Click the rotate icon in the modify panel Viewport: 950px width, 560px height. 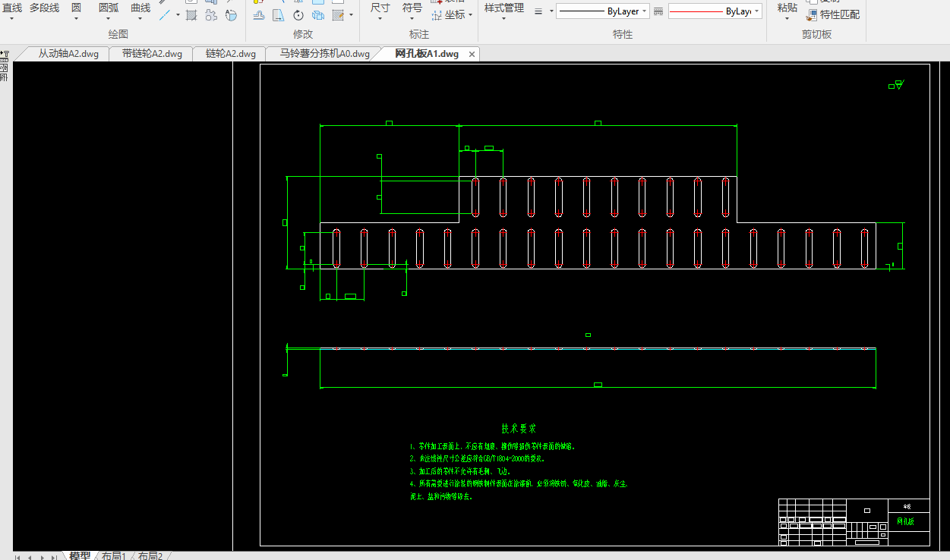(x=298, y=15)
